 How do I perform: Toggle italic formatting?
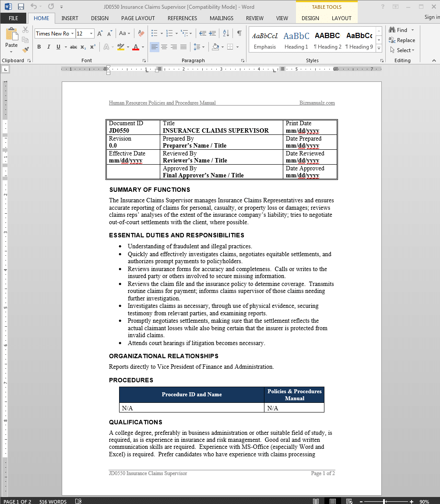[x=49, y=47]
